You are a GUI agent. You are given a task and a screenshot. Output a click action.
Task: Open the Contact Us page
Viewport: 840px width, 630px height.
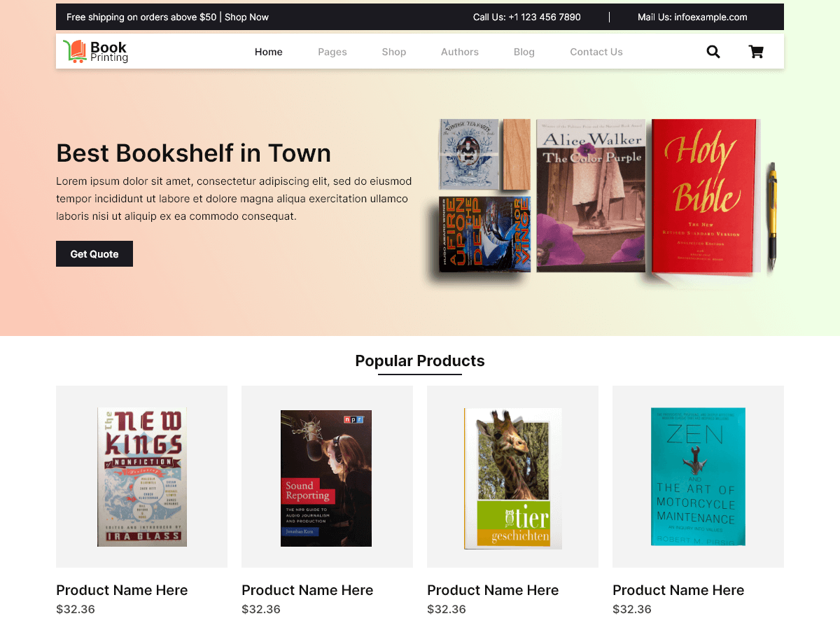596,51
